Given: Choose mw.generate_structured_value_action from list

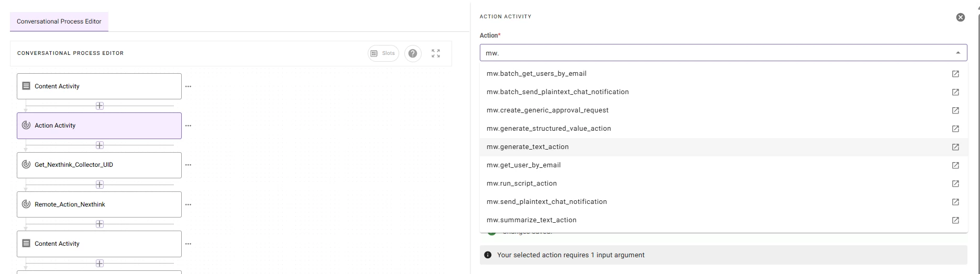Looking at the screenshot, I should tap(548, 129).
